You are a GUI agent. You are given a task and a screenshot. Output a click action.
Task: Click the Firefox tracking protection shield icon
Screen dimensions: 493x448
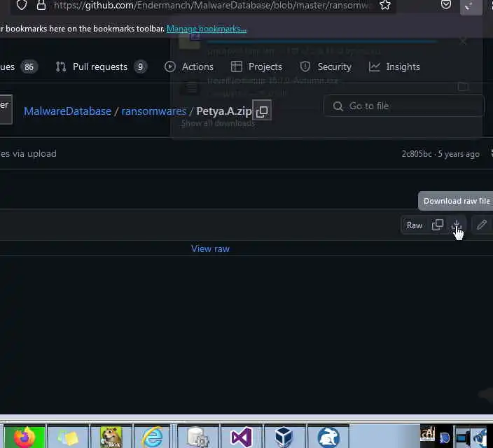[22, 5]
